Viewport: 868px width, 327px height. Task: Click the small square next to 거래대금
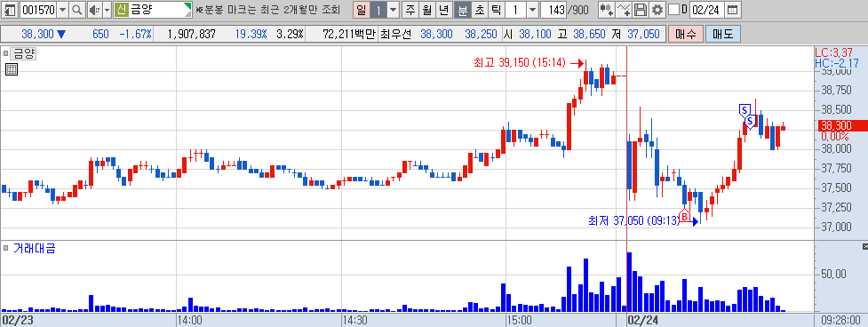pyautogui.click(x=6, y=248)
